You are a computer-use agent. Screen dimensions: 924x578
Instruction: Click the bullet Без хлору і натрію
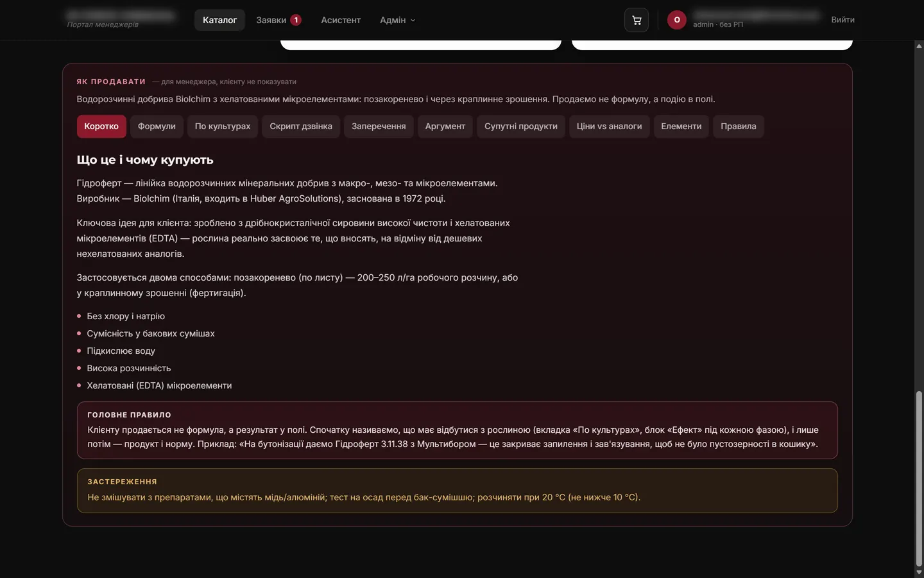tap(126, 316)
